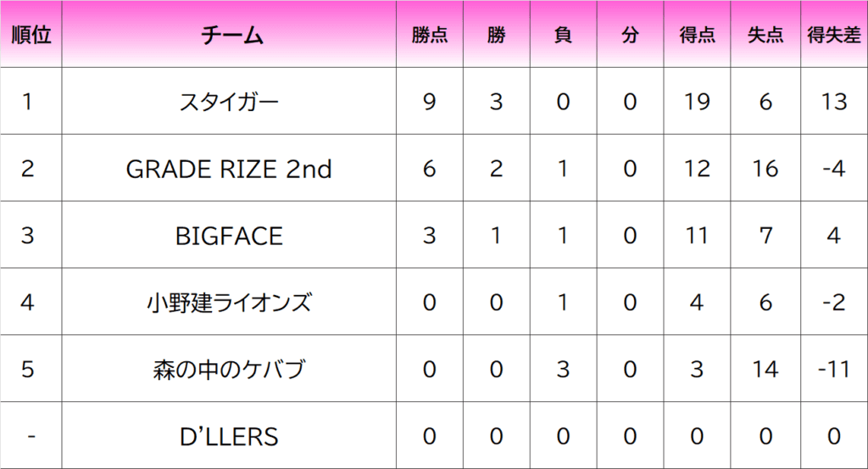The width and height of the screenshot is (868, 469).
Task: Click the 分 column header
Action: tap(630, 35)
